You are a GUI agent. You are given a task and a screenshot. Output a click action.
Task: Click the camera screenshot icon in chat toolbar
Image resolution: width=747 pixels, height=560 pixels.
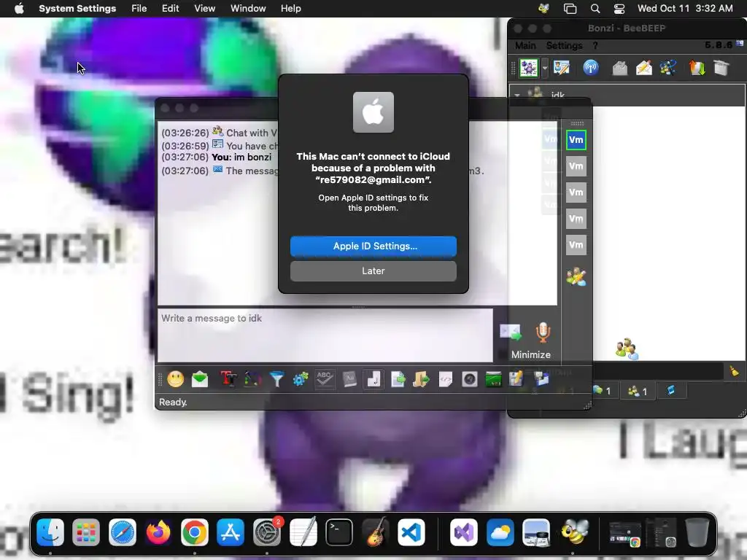[x=469, y=379]
